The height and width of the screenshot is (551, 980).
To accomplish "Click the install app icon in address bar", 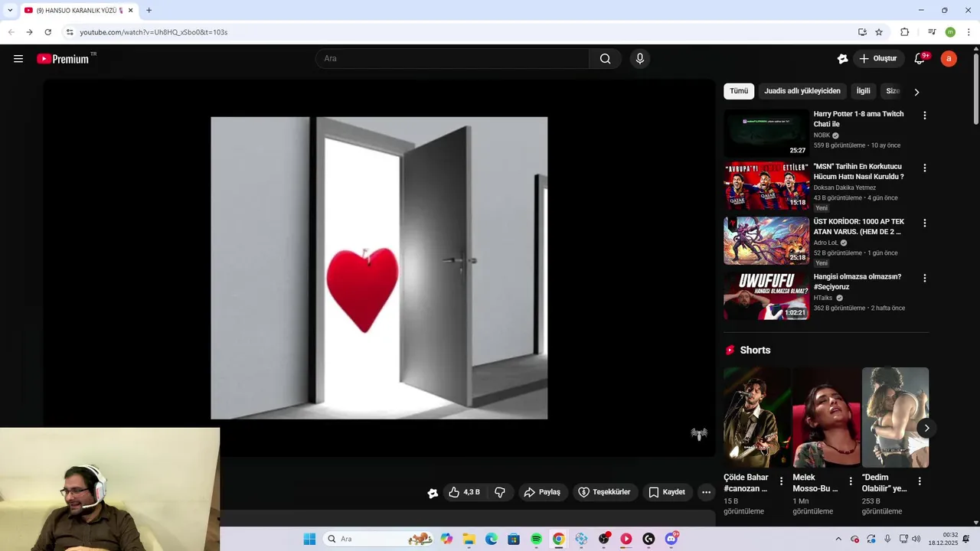I will point(862,32).
